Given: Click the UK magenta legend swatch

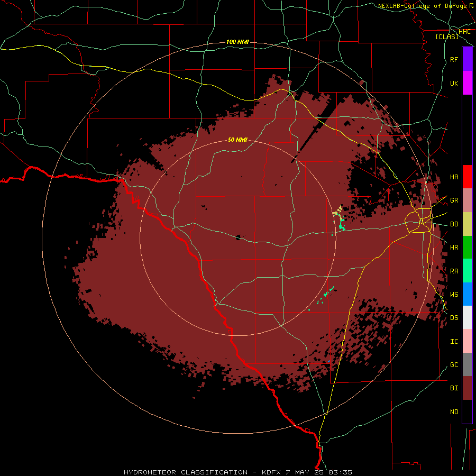Looking at the screenshot, I should coord(467,83).
